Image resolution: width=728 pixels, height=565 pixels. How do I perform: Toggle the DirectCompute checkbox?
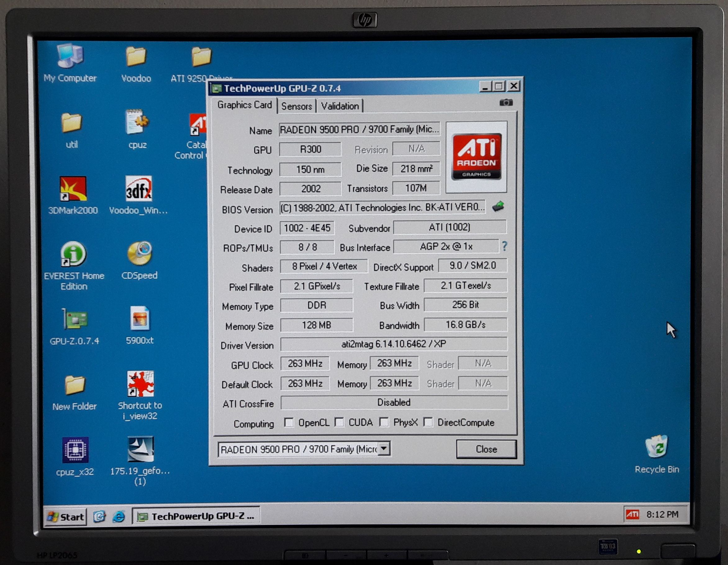pyautogui.click(x=428, y=422)
